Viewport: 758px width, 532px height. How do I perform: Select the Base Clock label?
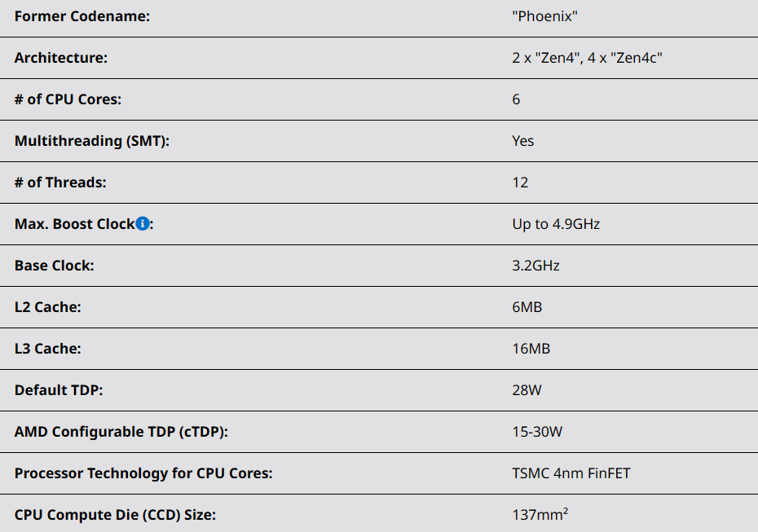coord(54,266)
